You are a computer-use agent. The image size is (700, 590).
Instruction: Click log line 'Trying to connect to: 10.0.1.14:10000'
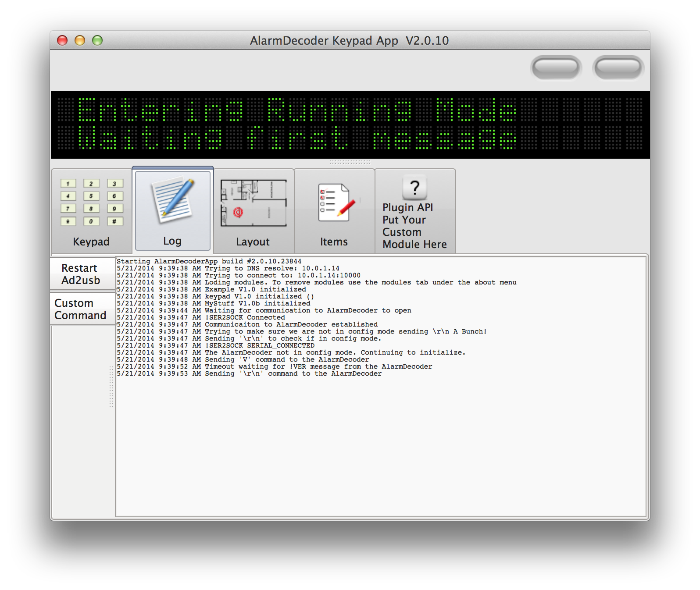pos(239,275)
